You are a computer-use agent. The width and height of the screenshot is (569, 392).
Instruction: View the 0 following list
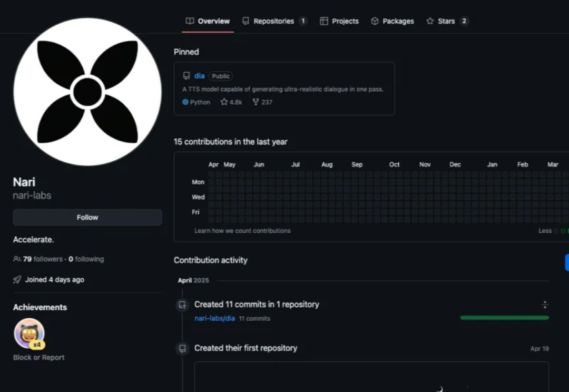pos(86,259)
